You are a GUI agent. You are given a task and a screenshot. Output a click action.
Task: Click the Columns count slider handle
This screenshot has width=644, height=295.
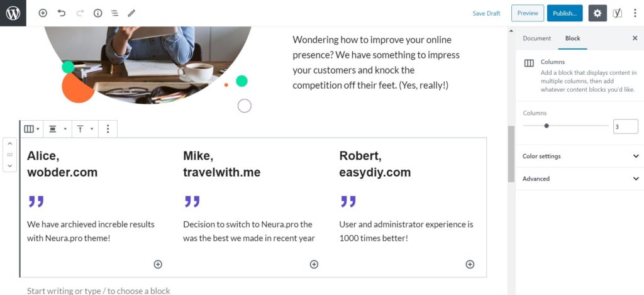click(x=547, y=126)
